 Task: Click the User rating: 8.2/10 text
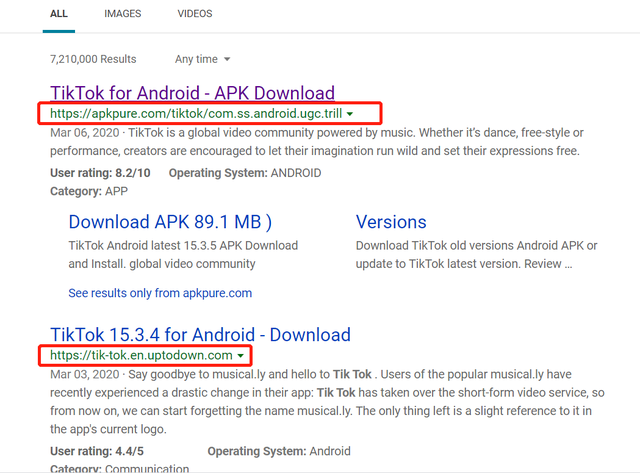pos(100,173)
